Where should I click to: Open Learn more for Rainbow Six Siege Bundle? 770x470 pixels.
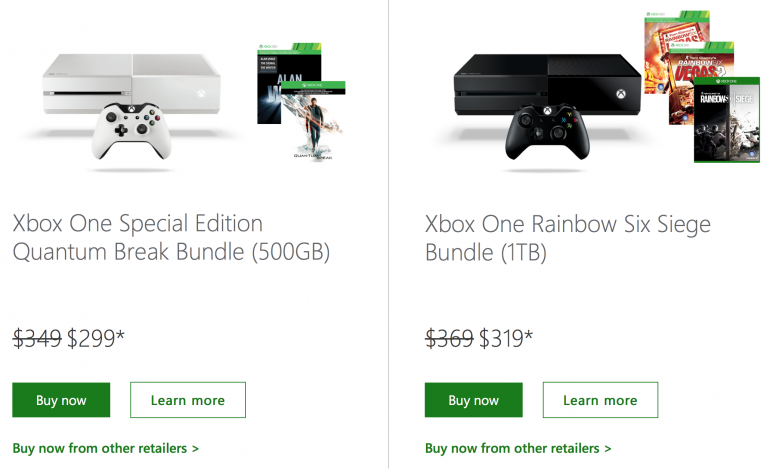click(x=600, y=400)
